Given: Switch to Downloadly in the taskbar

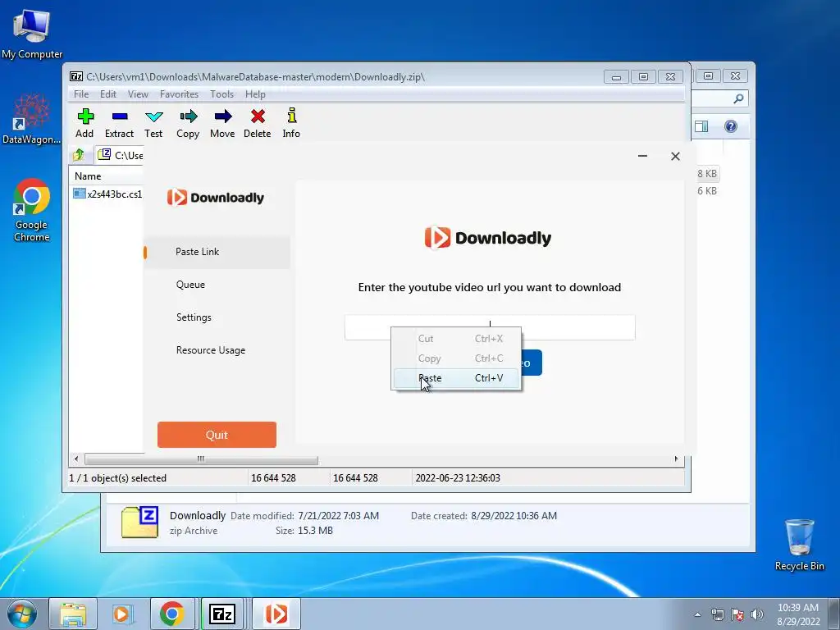Looking at the screenshot, I should pyautogui.click(x=276, y=614).
